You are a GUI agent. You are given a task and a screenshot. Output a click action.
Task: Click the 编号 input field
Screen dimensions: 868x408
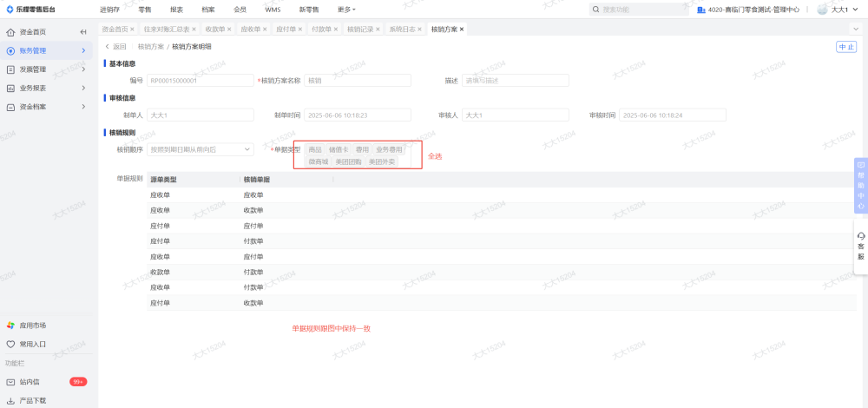click(201, 80)
